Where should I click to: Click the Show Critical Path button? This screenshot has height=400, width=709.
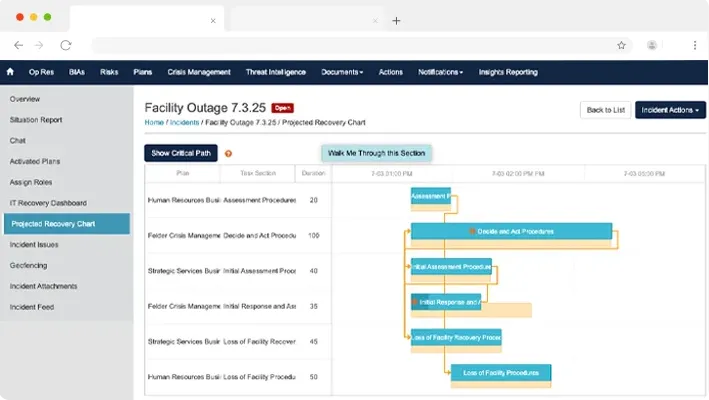(x=181, y=153)
